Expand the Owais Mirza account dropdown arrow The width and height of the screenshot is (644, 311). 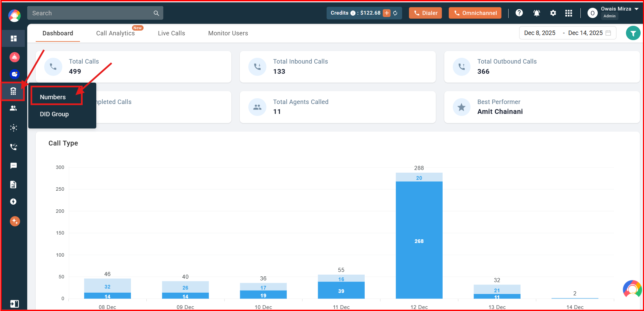(x=637, y=9)
